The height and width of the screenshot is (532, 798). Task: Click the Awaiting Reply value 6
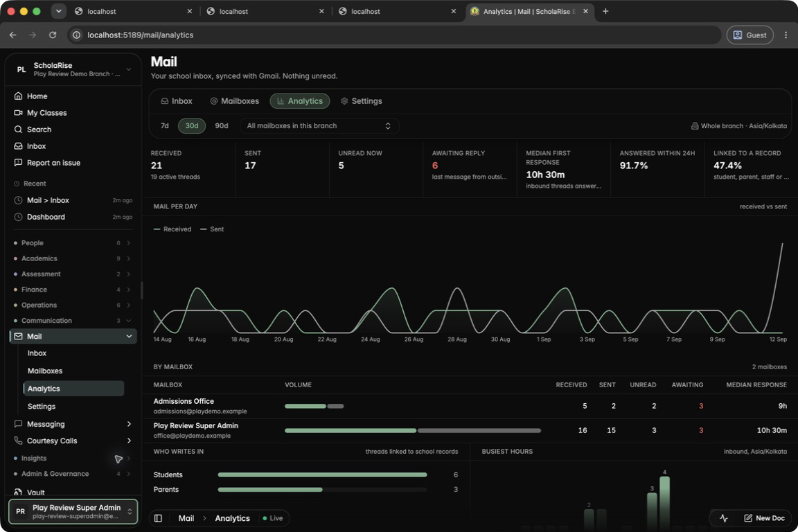coord(435,166)
